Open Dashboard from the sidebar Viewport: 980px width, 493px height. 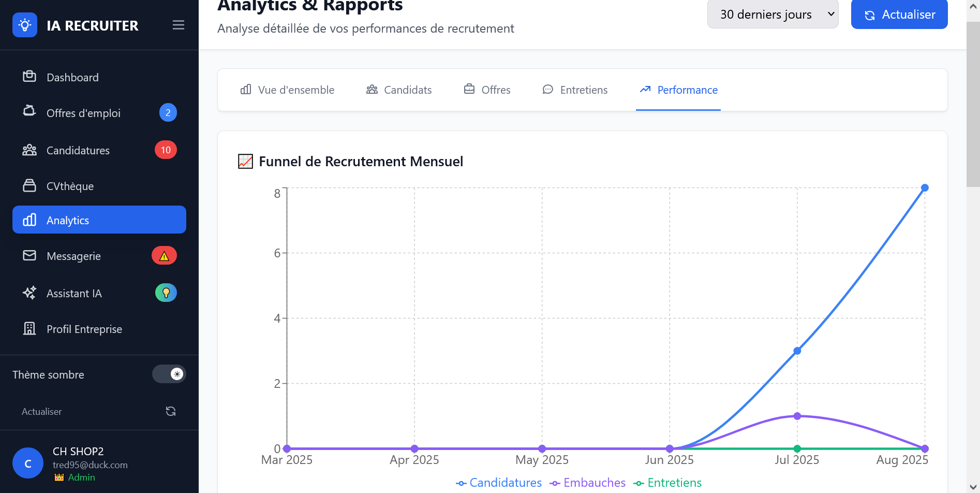tap(99, 77)
